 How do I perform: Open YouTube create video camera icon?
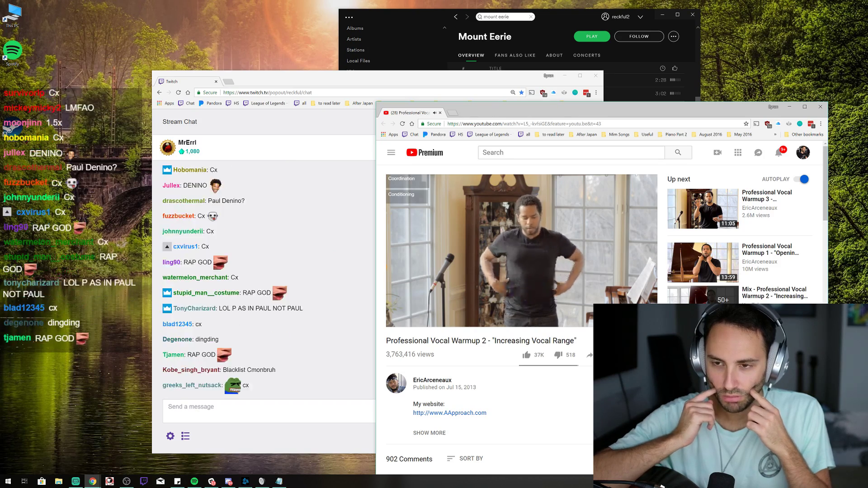[x=718, y=152]
